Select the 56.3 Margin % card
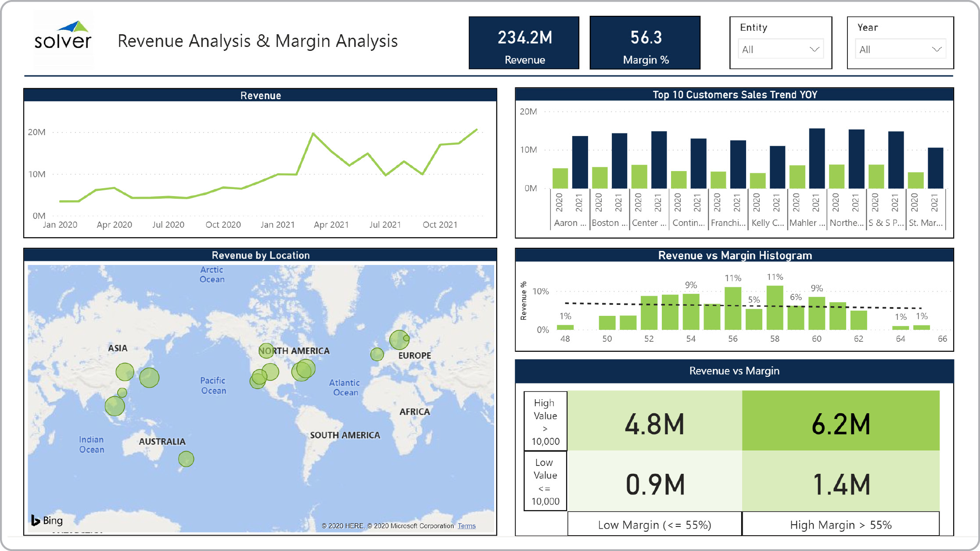The height and width of the screenshot is (551, 980). pyautogui.click(x=645, y=43)
